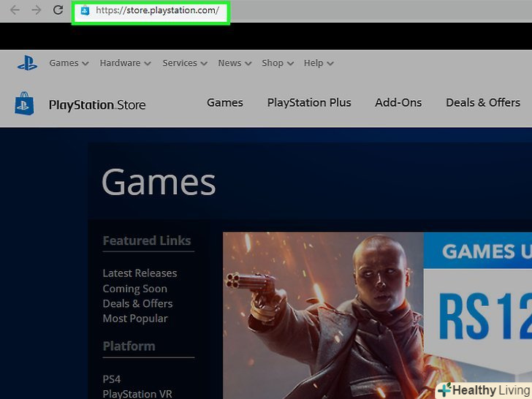Click the browser forward arrow

tap(36, 10)
